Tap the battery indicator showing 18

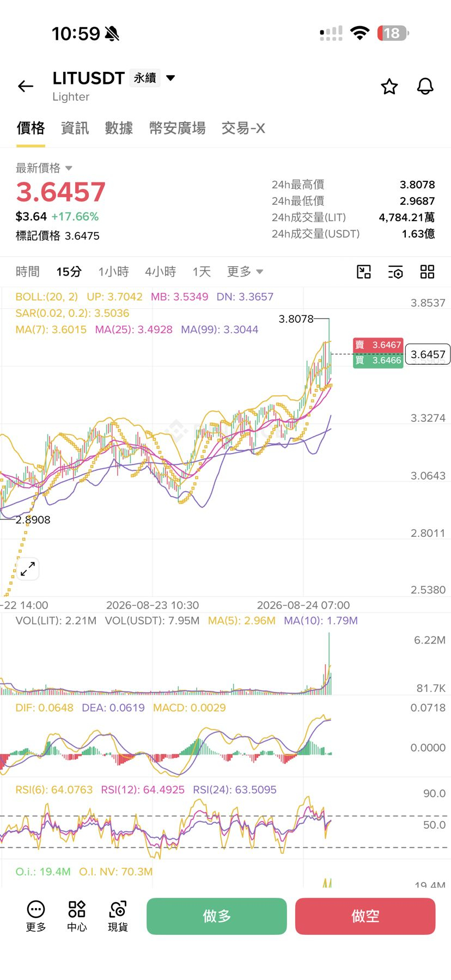pos(393,33)
